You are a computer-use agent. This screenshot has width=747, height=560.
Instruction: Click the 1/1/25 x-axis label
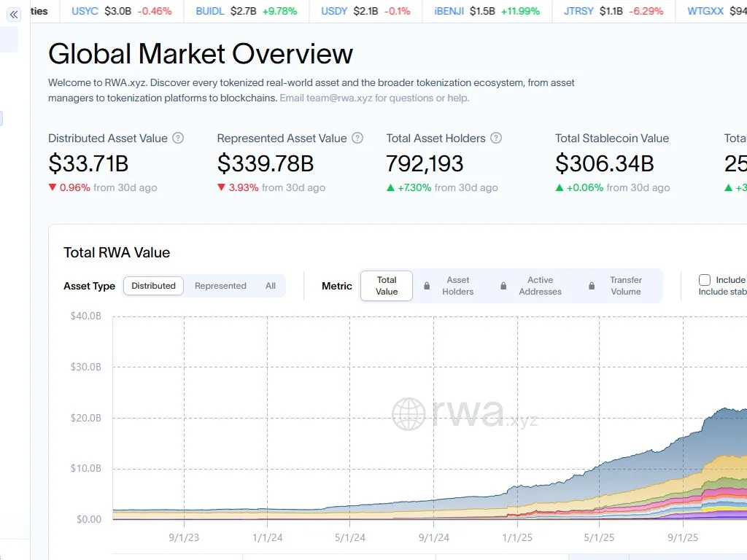coord(517,537)
